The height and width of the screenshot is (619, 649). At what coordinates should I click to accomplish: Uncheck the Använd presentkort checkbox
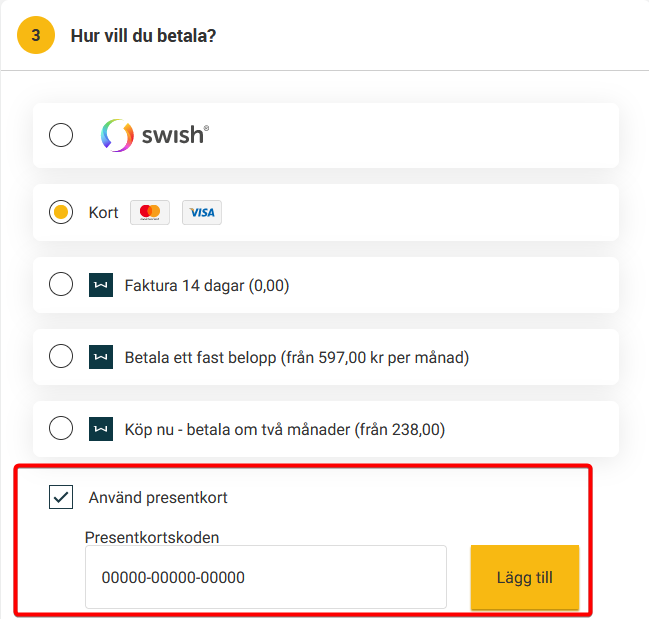click(x=61, y=497)
